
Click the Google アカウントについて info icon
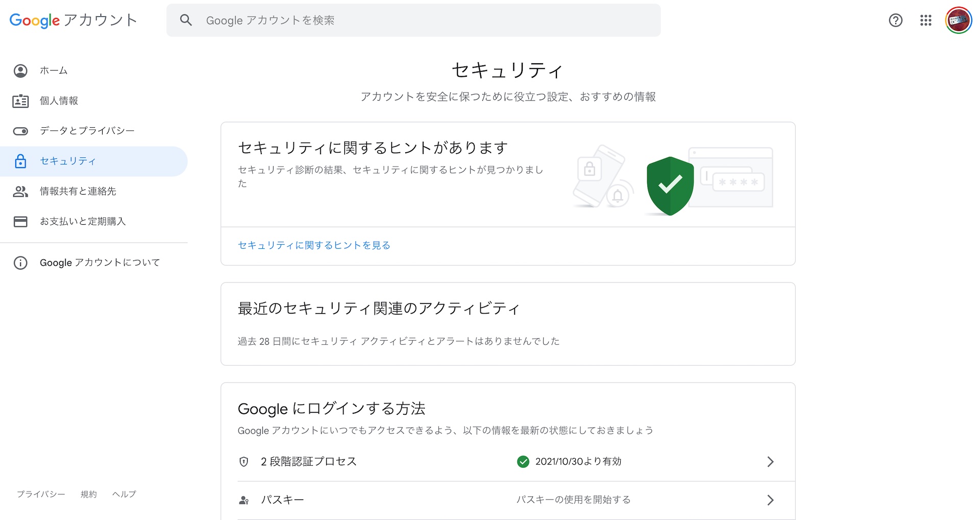[x=20, y=263]
